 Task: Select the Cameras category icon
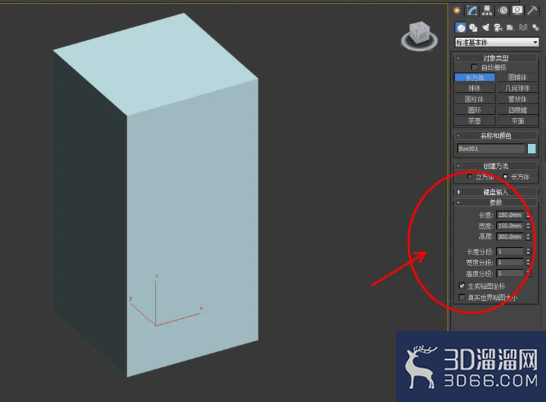pyautogui.click(x=498, y=28)
